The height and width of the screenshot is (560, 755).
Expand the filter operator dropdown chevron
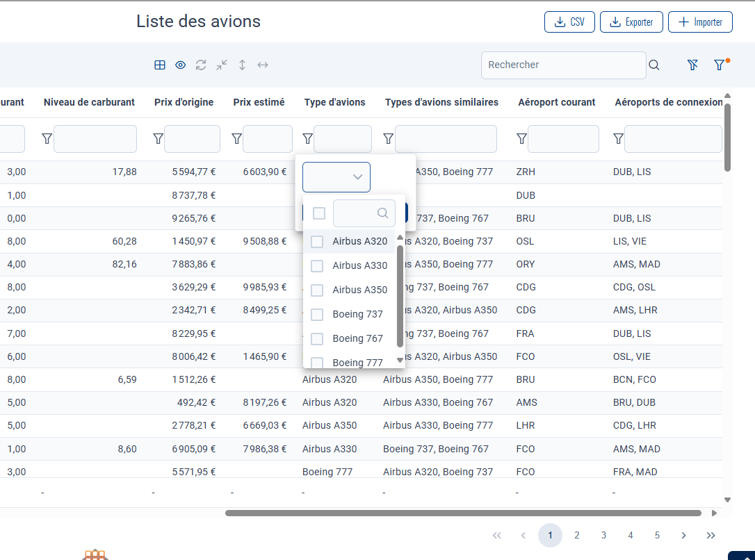coord(357,177)
